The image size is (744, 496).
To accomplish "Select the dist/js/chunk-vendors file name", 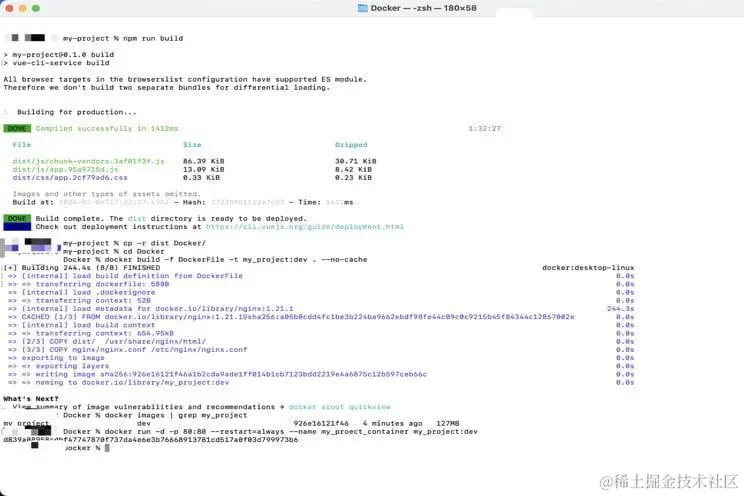I will click(89, 161).
